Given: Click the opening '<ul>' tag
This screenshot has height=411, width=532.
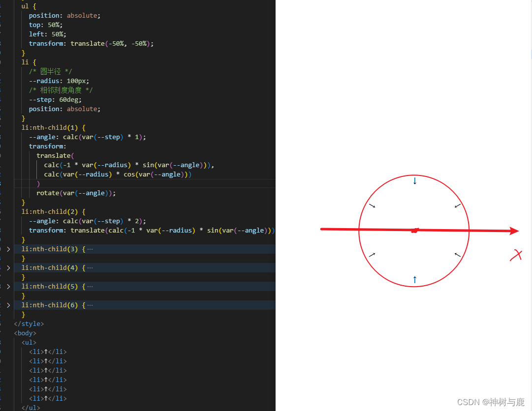Looking at the screenshot, I should (x=29, y=343).
